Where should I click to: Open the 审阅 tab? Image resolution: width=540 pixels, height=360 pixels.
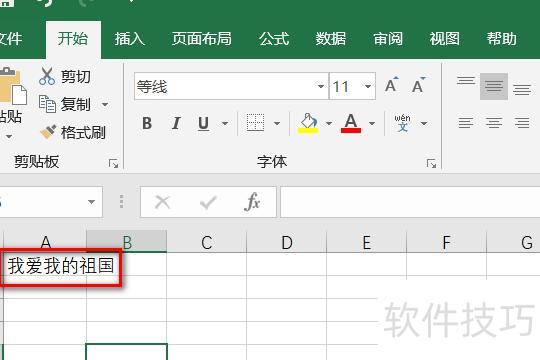point(388,39)
